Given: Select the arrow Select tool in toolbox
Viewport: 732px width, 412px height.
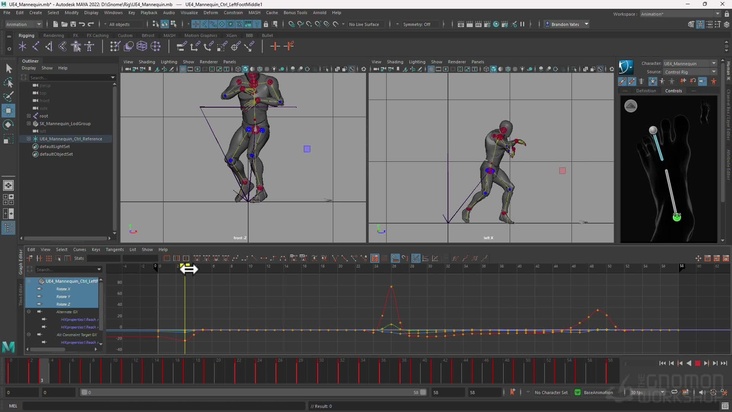Looking at the screenshot, I should tap(8, 69).
